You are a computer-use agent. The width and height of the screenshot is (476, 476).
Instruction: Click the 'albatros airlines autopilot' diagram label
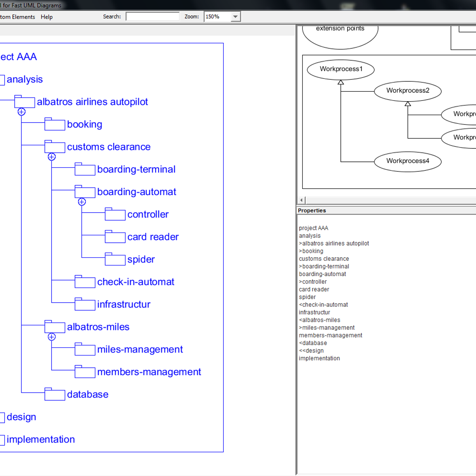(x=92, y=102)
